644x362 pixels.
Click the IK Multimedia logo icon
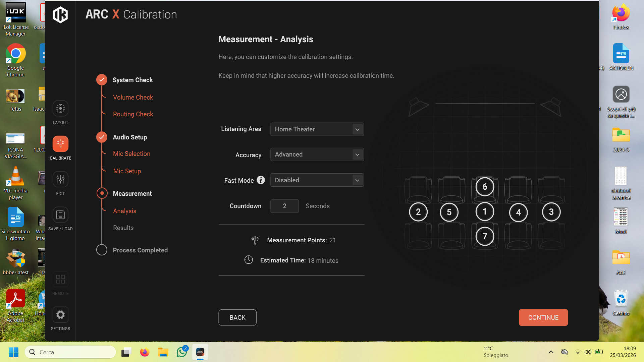point(60,15)
